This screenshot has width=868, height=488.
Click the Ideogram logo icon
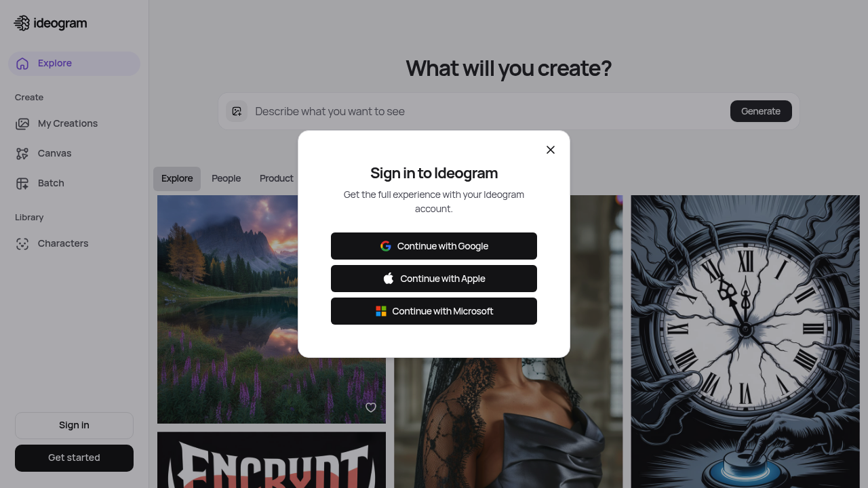point(22,23)
